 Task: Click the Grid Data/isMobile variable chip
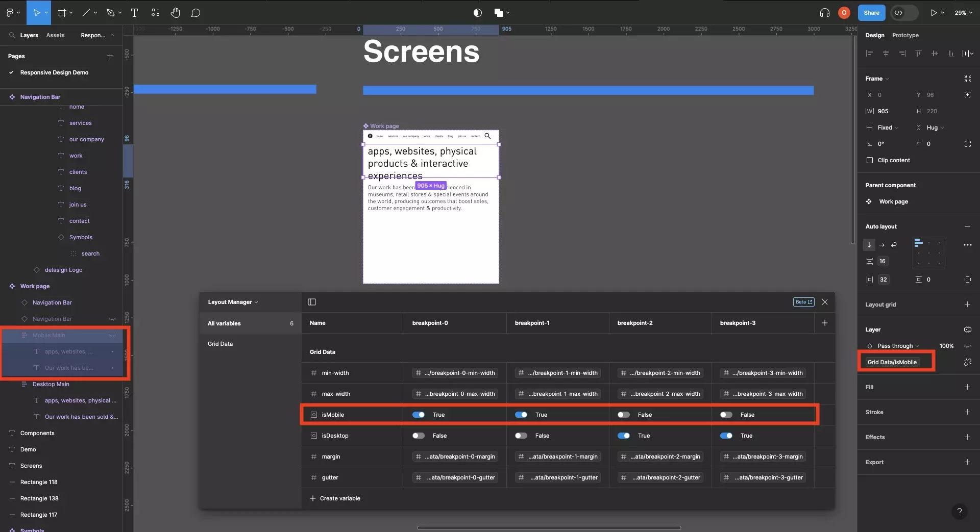[x=892, y=362]
